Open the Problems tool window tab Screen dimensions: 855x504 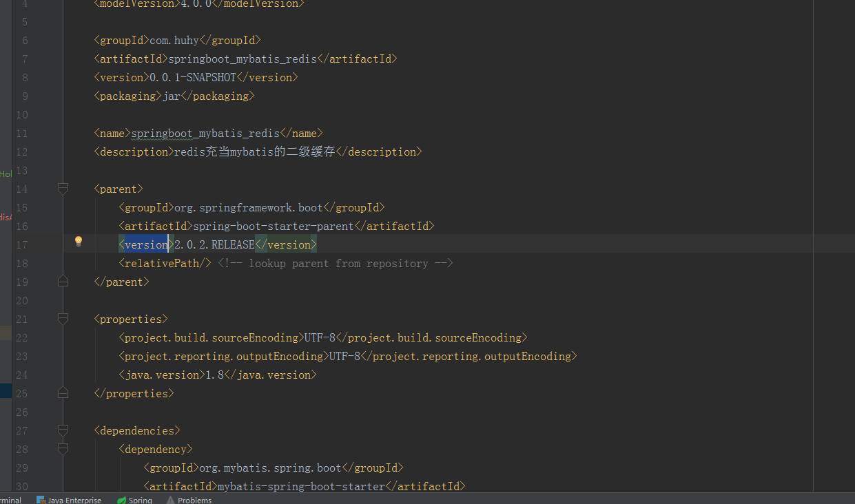(x=194, y=501)
